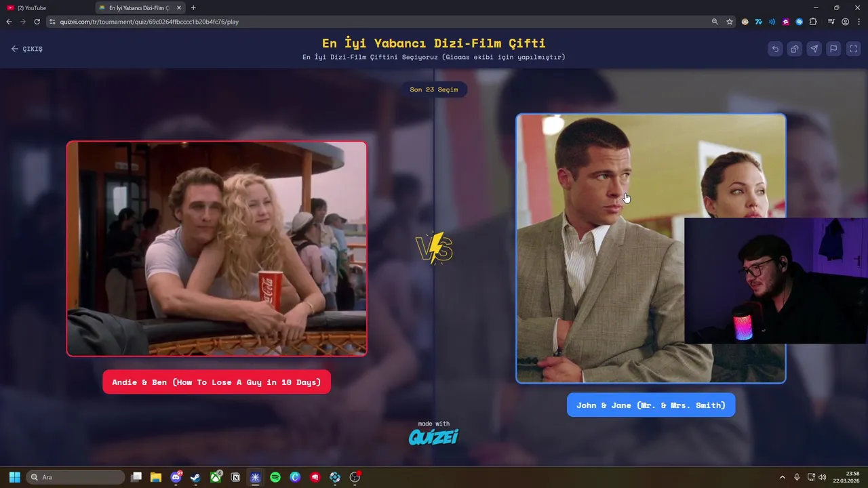This screenshot has height=488, width=868.
Task: Switch to the YouTube browser tab
Action: pyautogui.click(x=47, y=8)
